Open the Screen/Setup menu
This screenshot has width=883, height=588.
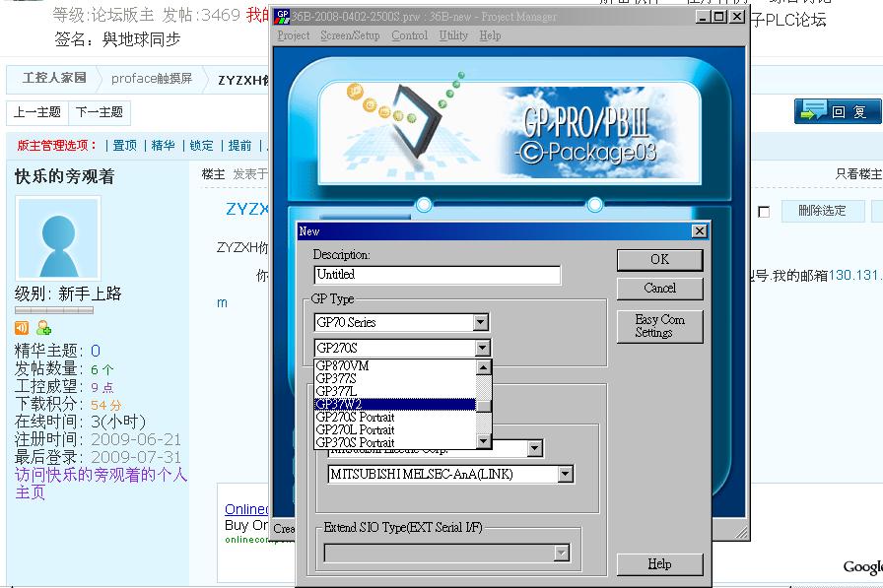tap(350, 35)
